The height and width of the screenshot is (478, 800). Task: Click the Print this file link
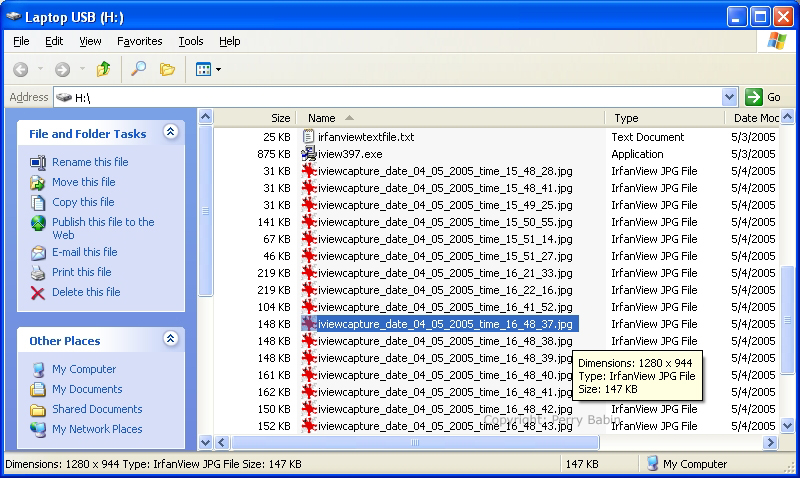click(x=82, y=272)
